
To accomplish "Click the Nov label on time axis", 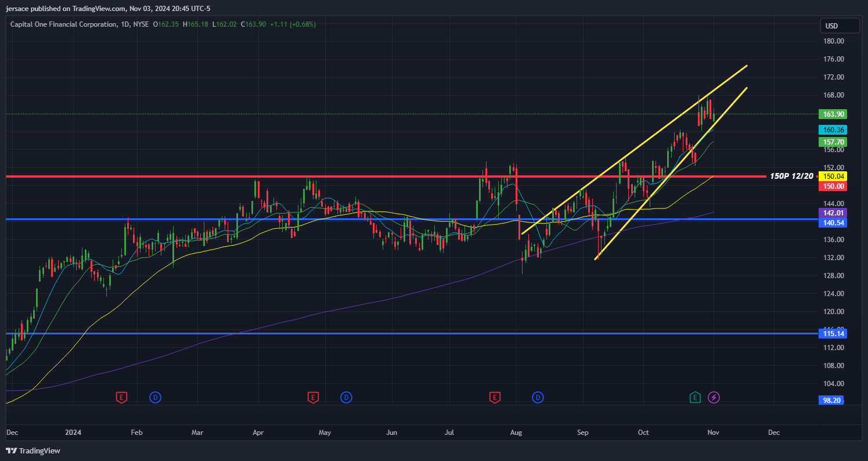I will [714, 433].
